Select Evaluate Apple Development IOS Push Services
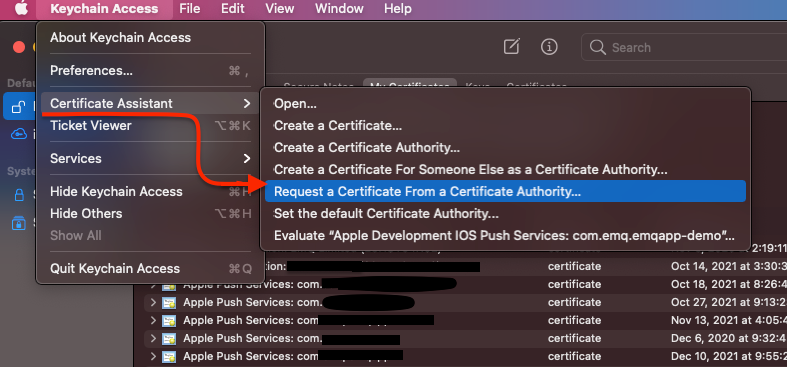The height and width of the screenshot is (367, 787). tap(505, 235)
